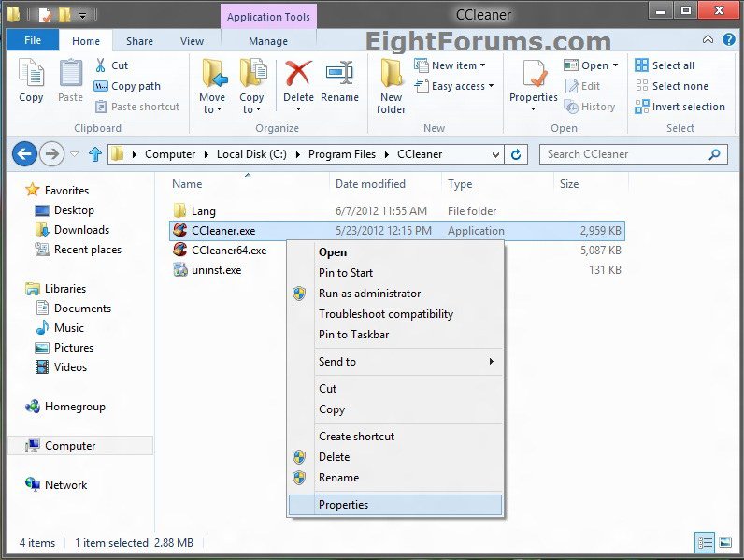The image size is (744, 560).
Task: Switch to the Share tab
Action: click(x=139, y=41)
